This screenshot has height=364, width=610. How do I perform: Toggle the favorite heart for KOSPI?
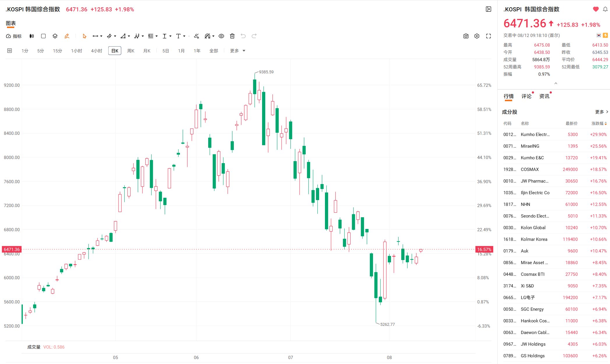tap(596, 9)
